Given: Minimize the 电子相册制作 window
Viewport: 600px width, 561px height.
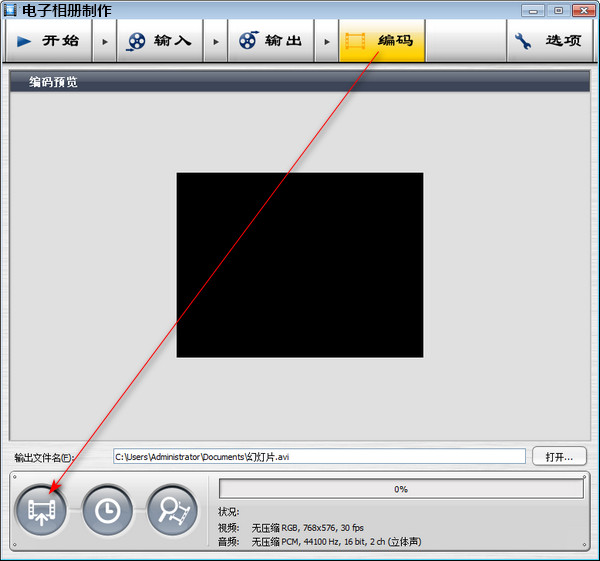Looking at the screenshot, I should (533, 11).
